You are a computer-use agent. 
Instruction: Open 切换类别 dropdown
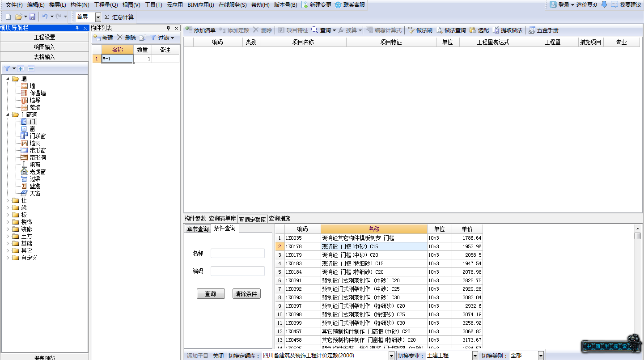click(x=541, y=355)
